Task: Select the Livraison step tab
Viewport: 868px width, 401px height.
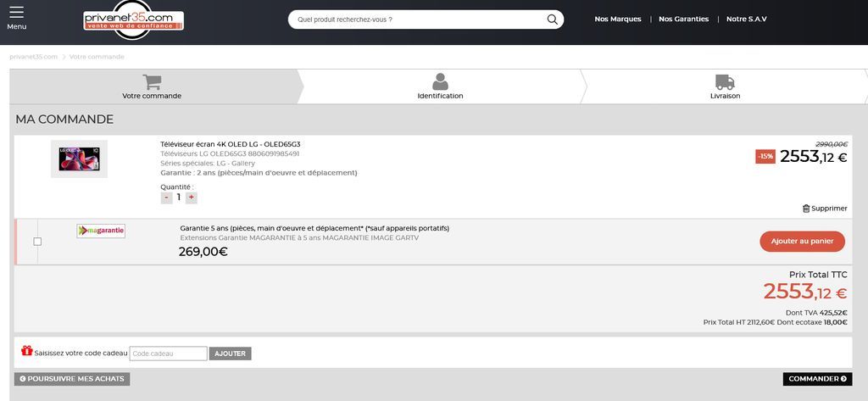Action: click(725, 87)
